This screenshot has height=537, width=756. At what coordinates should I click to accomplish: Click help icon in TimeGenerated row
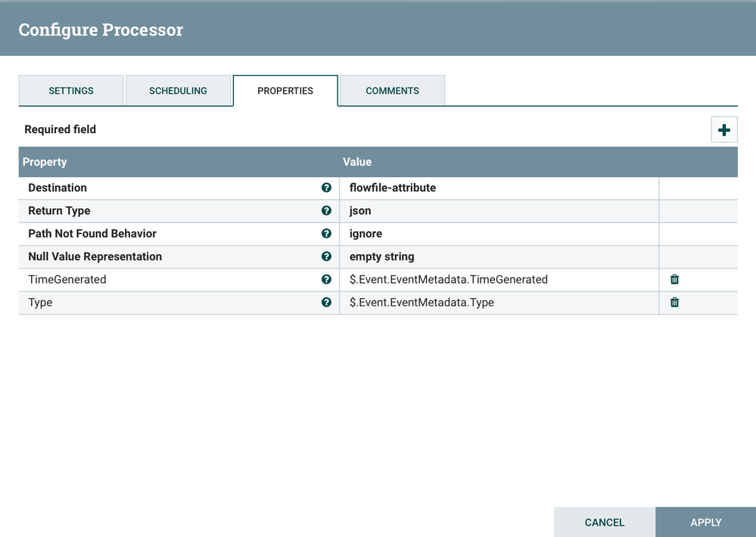click(326, 279)
